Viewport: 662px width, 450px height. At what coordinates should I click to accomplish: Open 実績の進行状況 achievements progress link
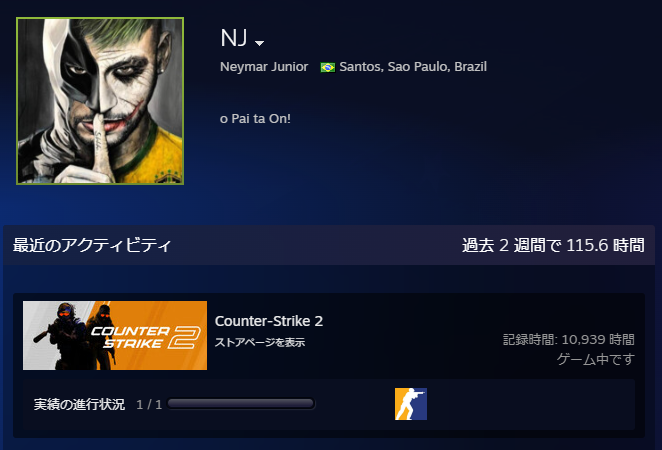(x=79, y=404)
